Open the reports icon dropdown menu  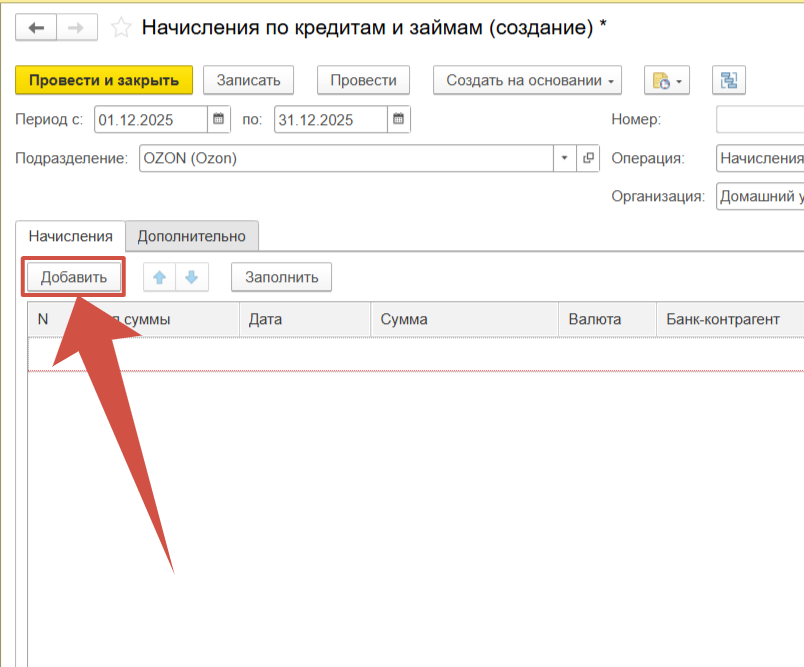click(x=667, y=81)
